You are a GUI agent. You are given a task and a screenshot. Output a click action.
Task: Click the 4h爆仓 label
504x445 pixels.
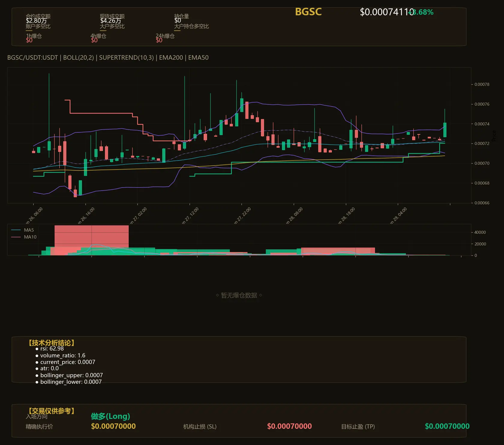(x=99, y=36)
